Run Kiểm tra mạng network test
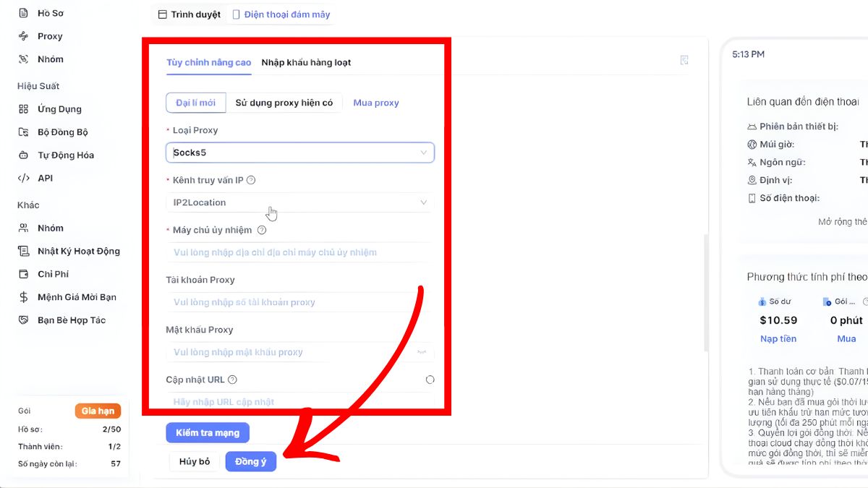868x488 pixels. tap(208, 432)
